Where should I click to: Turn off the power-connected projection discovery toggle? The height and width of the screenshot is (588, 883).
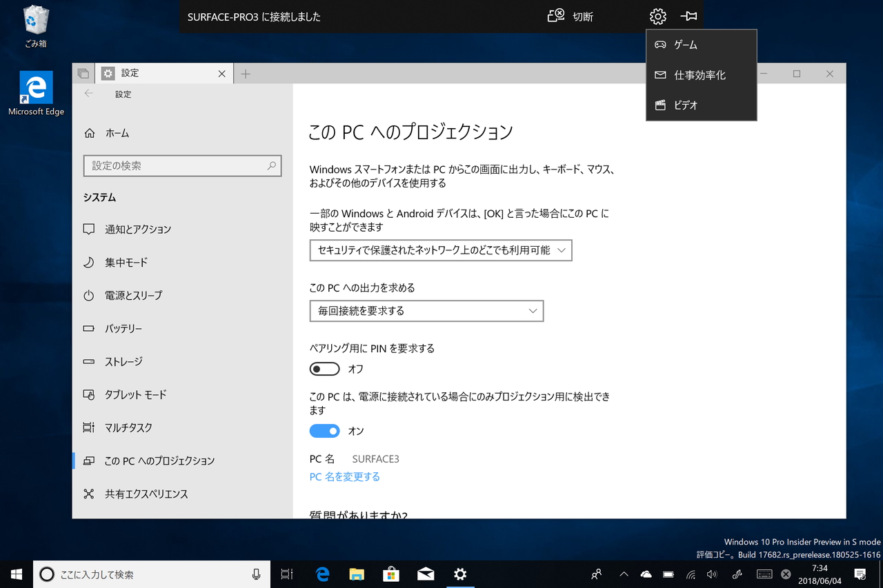click(x=324, y=430)
